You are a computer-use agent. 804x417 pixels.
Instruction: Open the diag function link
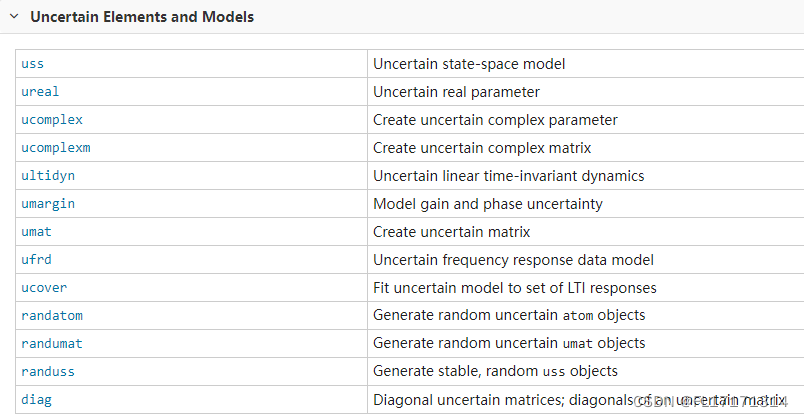tap(36, 400)
